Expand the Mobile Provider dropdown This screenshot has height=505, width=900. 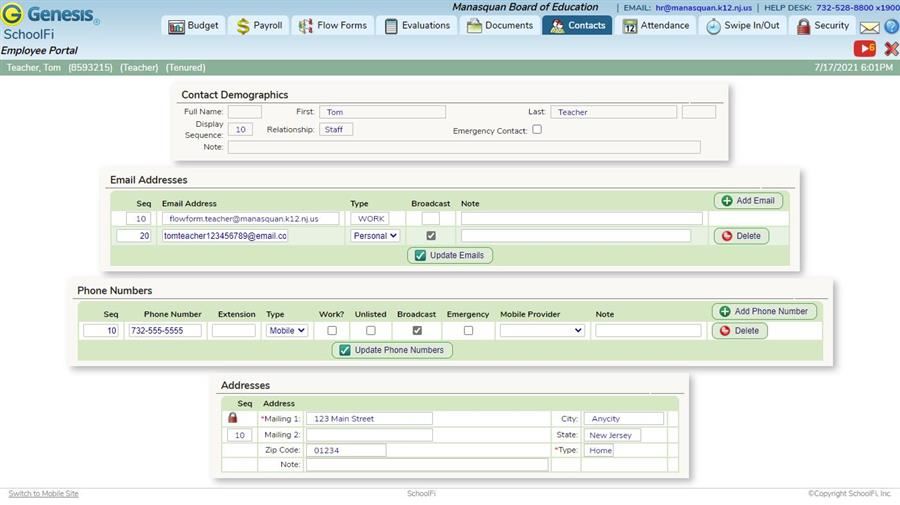pos(542,331)
